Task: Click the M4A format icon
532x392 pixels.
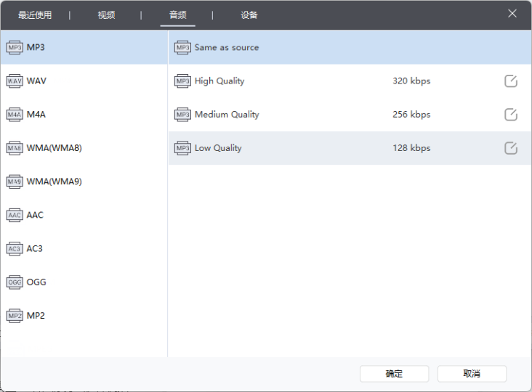Action: [x=15, y=115]
